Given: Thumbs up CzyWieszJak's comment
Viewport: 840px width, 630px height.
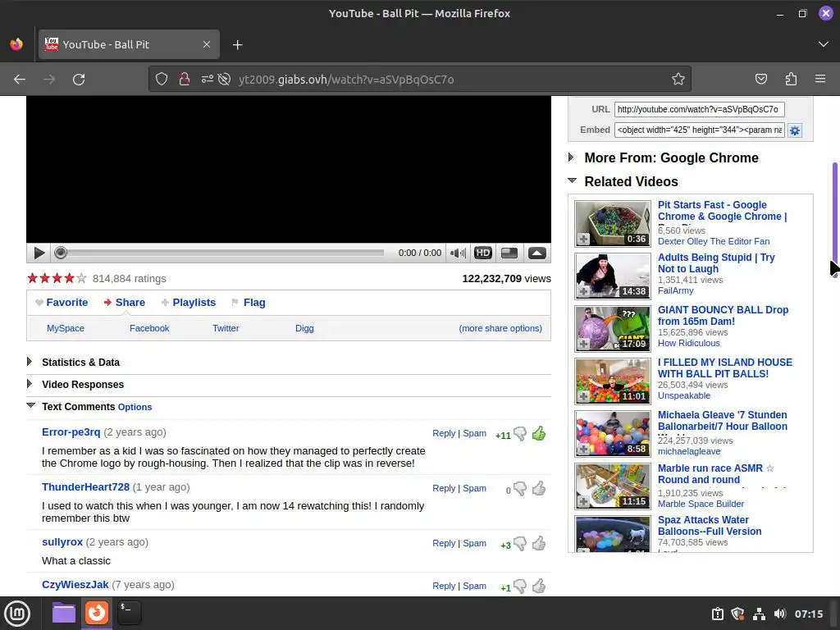Looking at the screenshot, I should [539, 586].
